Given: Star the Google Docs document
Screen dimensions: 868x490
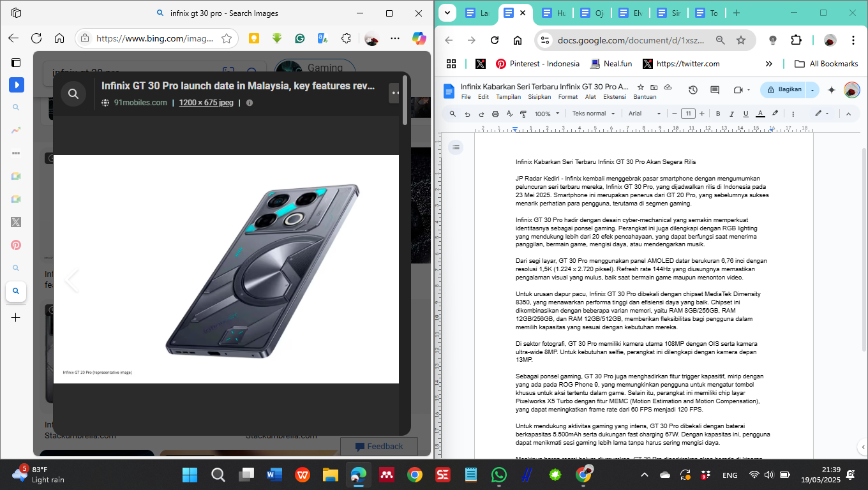Looking at the screenshot, I should tap(641, 87).
